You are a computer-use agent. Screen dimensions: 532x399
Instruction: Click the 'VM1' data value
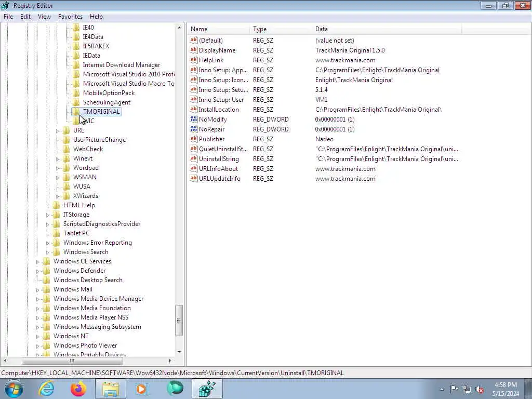321,100
